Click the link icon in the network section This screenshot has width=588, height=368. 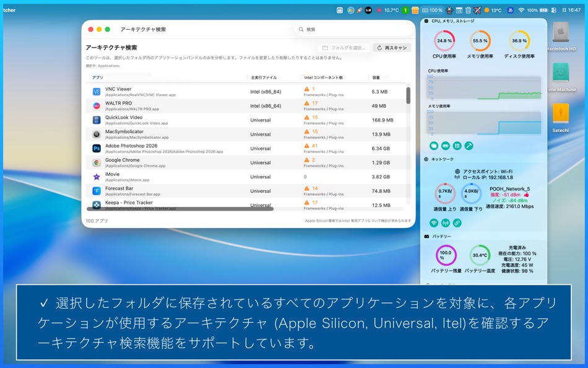click(x=456, y=222)
